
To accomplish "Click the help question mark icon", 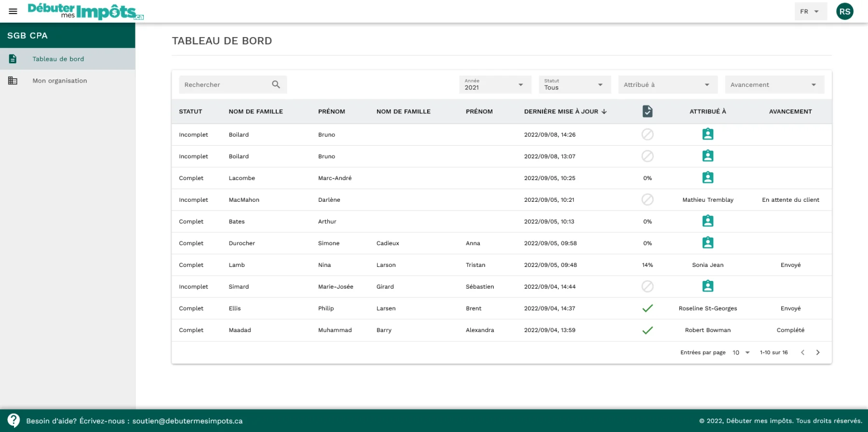I will [x=14, y=420].
